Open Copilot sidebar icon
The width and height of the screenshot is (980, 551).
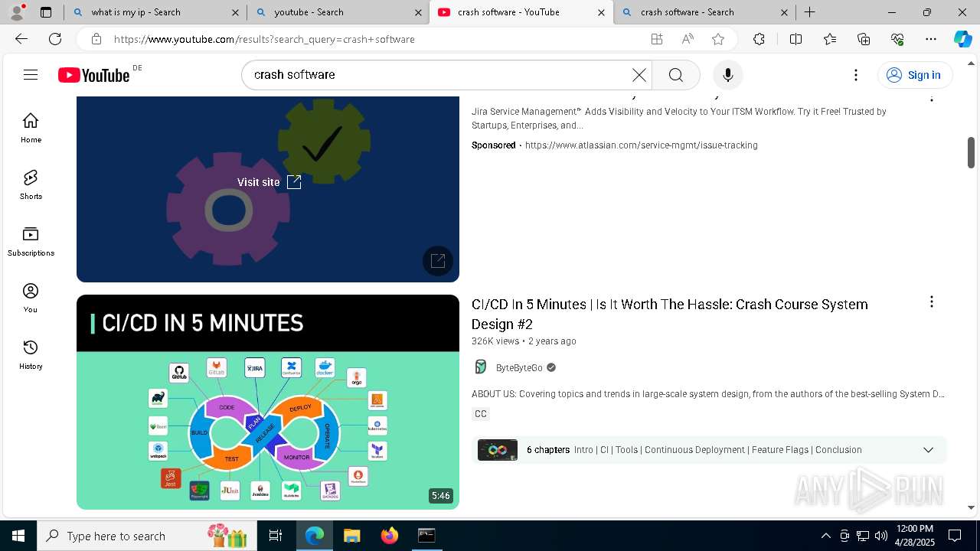pos(962,39)
